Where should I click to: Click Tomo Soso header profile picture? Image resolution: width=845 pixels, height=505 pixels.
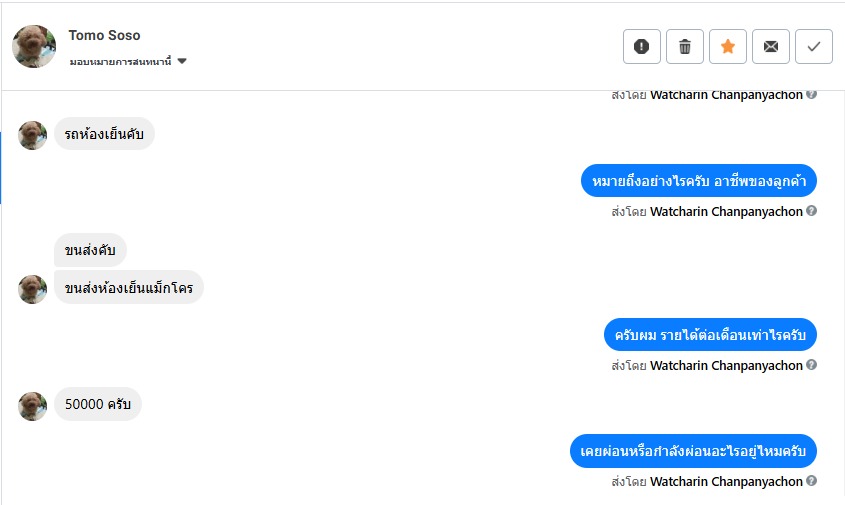point(34,46)
